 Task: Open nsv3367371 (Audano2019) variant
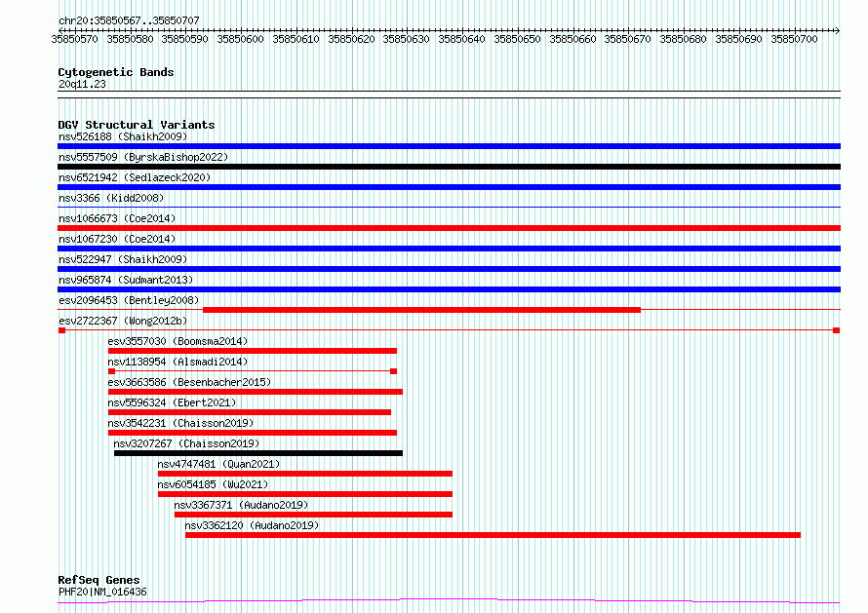coord(241,505)
